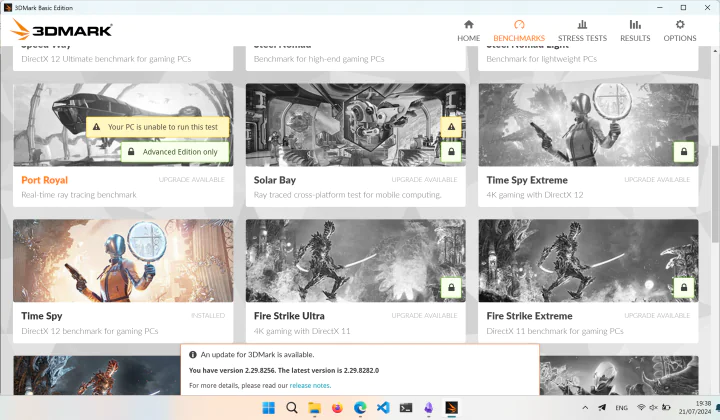This screenshot has width=720, height=420.
Task: Click "An update for 3DMark is available."
Action: [x=258, y=354]
